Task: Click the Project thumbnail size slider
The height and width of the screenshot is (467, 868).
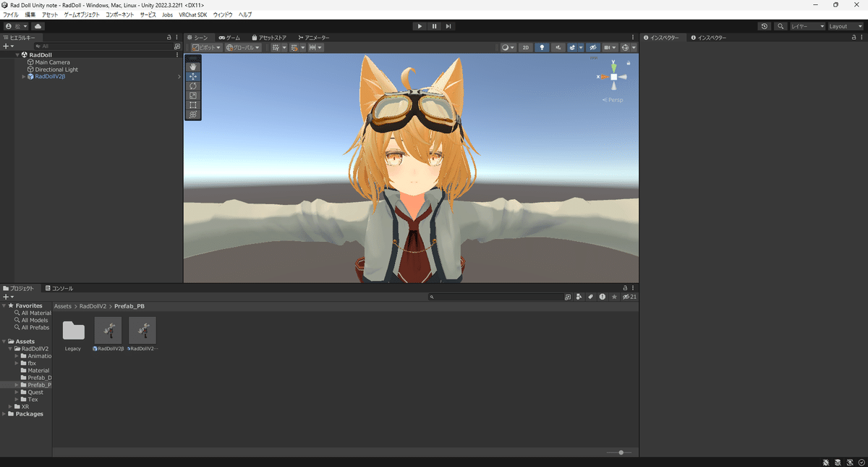Action: [x=620, y=453]
